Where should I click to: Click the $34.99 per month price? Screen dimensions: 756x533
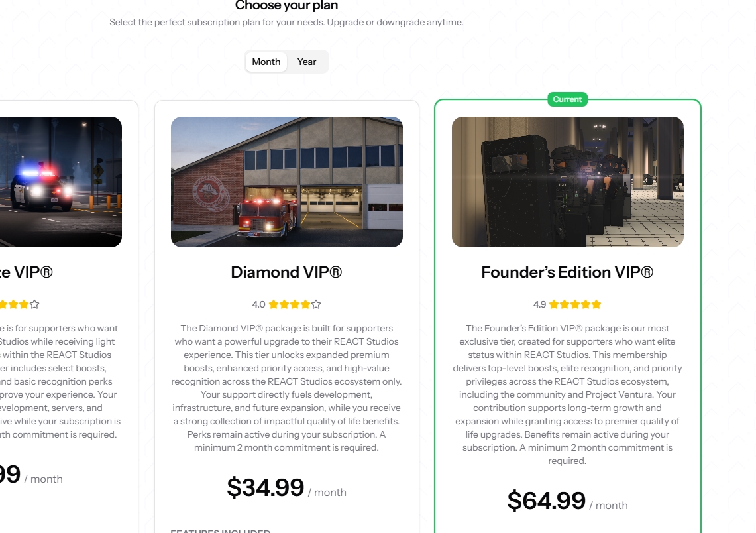click(x=286, y=487)
